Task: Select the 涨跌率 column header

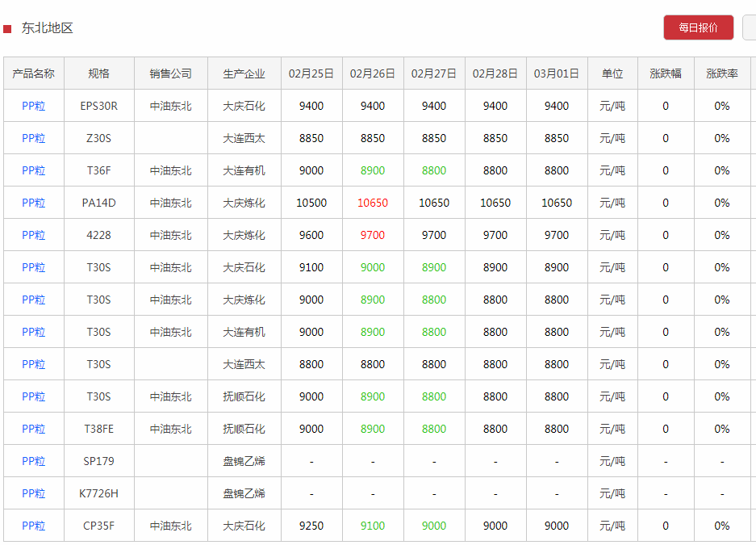Action: pyautogui.click(x=722, y=73)
